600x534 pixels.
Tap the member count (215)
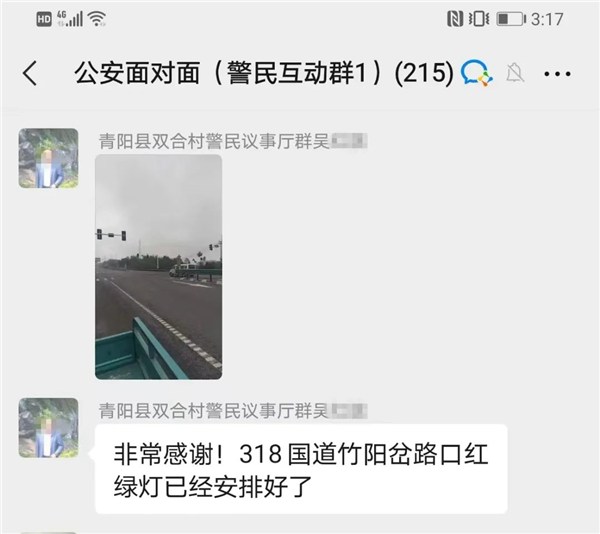424,73
